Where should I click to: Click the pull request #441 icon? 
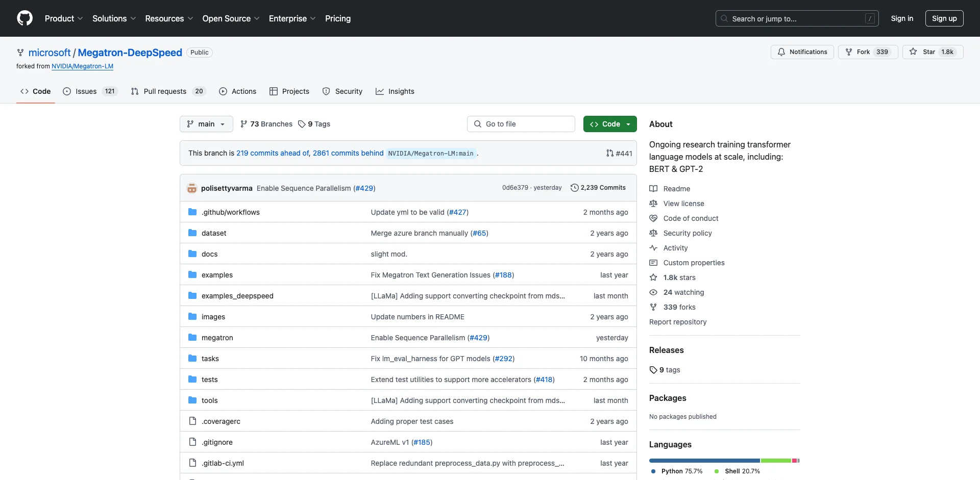tap(610, 153)
